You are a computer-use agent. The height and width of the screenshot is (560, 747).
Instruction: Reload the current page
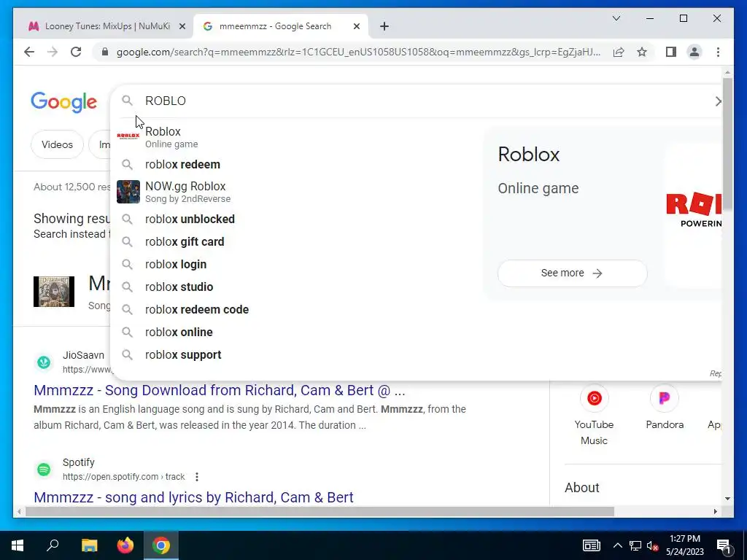tap(76, 52)
